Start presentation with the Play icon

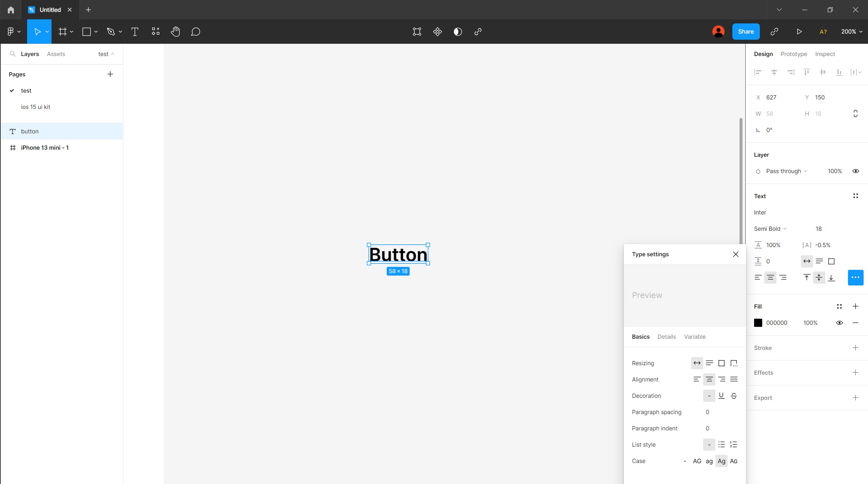point(799,32)
